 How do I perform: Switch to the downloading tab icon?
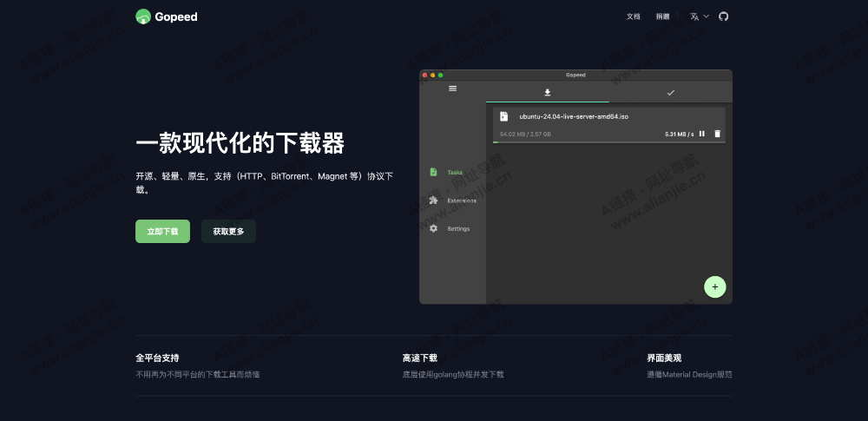[548, 93]
